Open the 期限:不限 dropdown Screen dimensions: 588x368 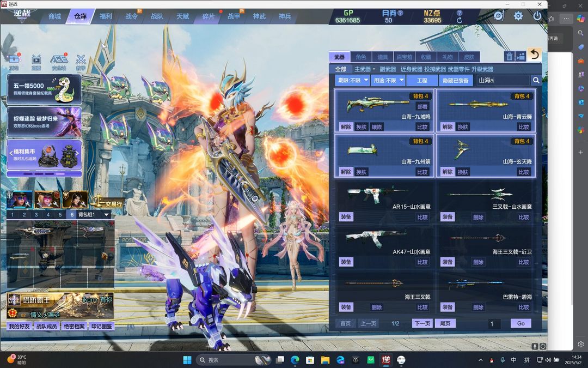352,80
